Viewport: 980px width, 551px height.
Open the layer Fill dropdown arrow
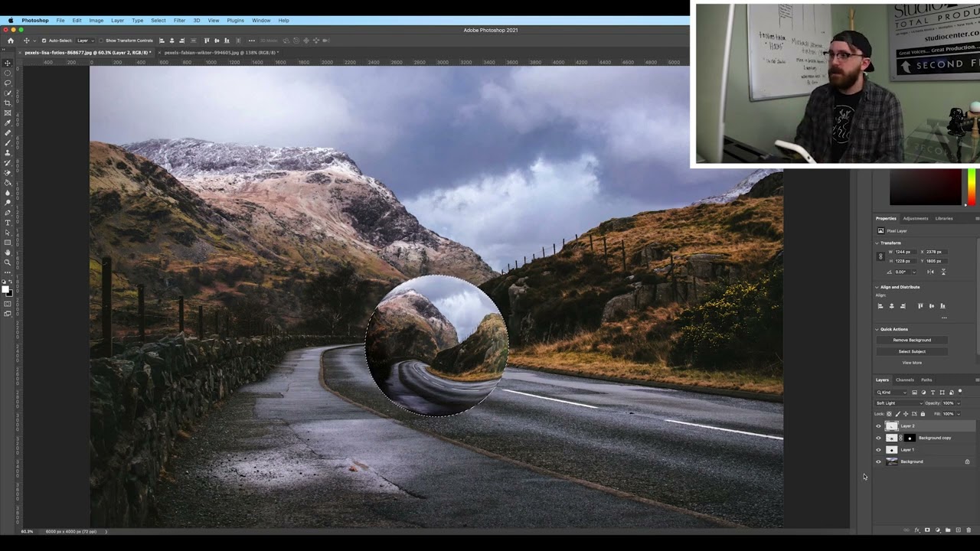[x=959, y=414]
